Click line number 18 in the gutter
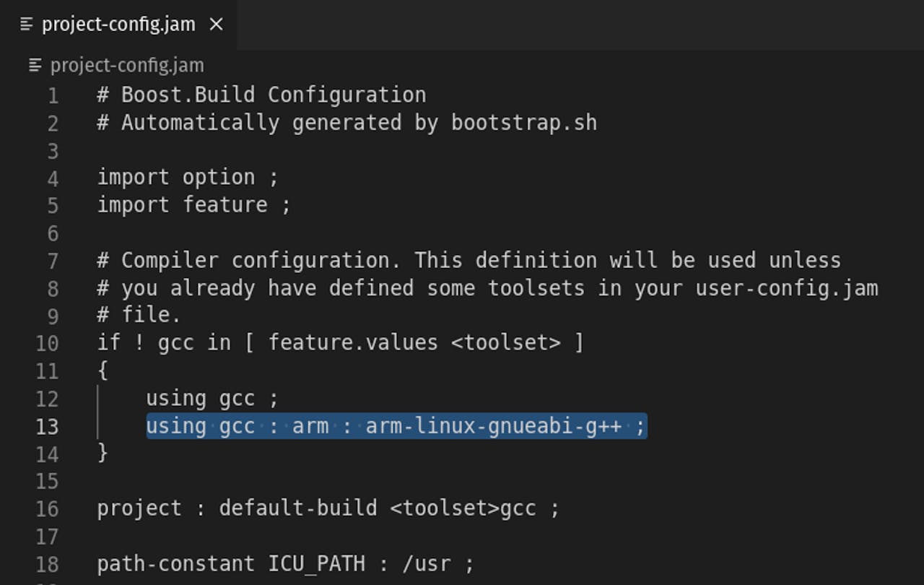This screenshot has width=924, height=585. pyautogui.click(x=47, y=564)
